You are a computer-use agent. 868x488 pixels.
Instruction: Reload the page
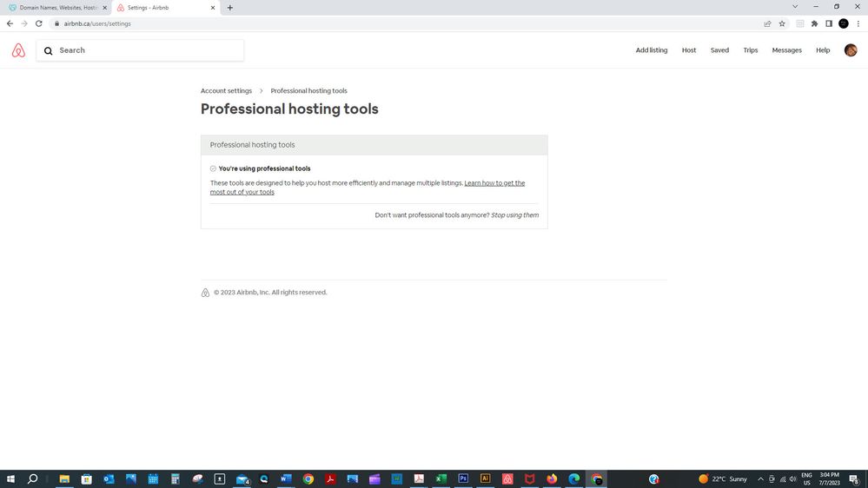tap(39, 23)
